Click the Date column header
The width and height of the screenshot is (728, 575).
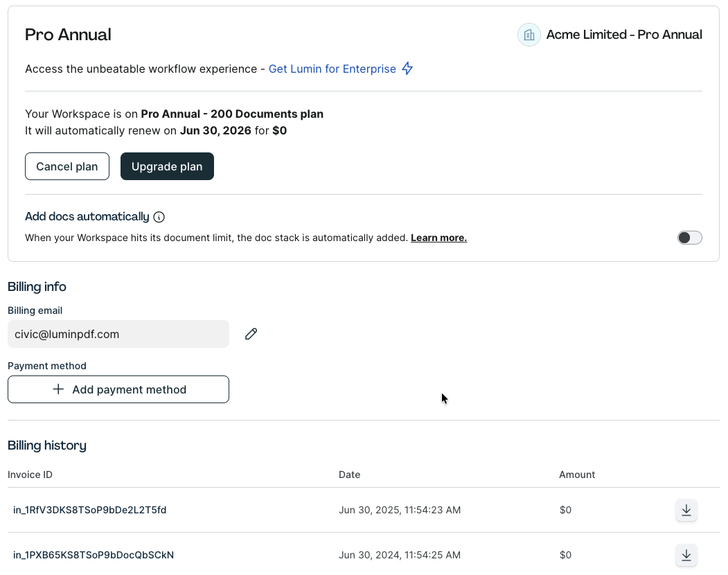pos(350,475)
